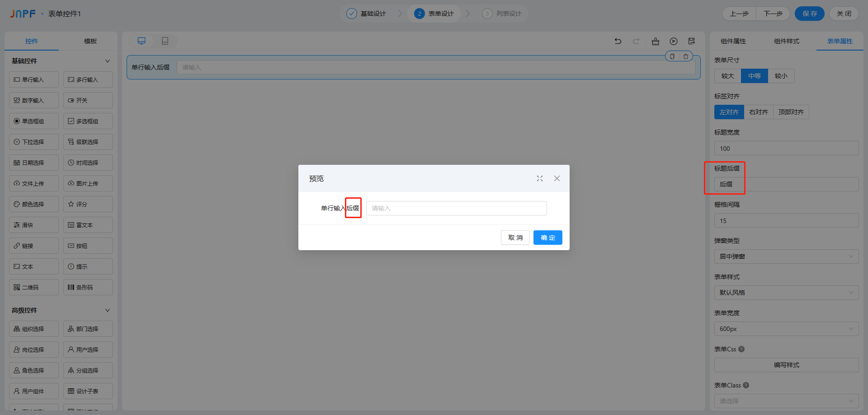Click the redo arrow icon
The image size is (868, 415).
[636, 41]
